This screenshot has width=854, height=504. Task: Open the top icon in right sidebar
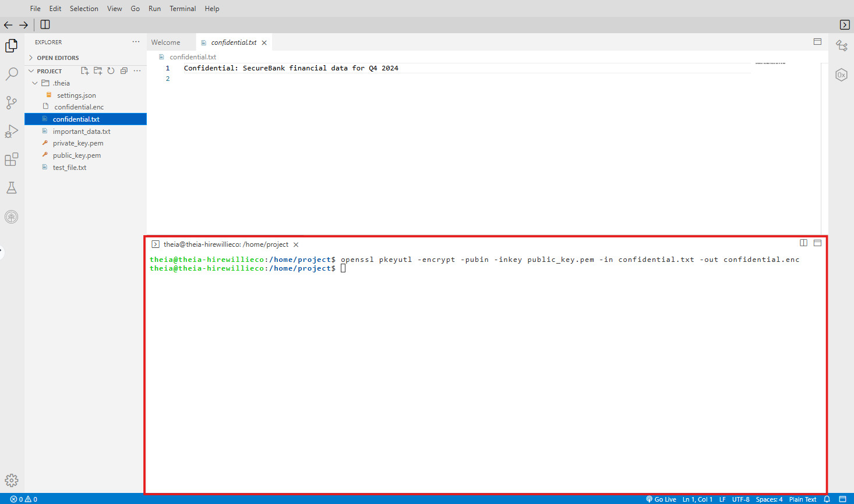pyautogui.click(x=841, y=45)
